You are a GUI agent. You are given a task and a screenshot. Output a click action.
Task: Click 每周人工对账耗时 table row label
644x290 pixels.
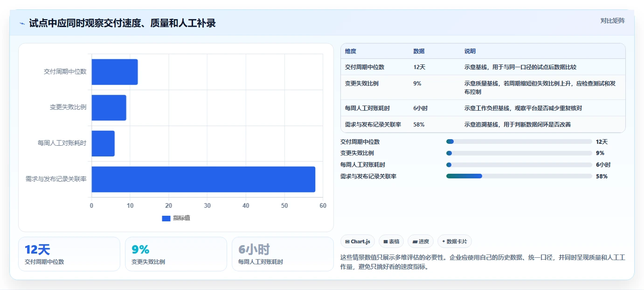coord(367,108)
